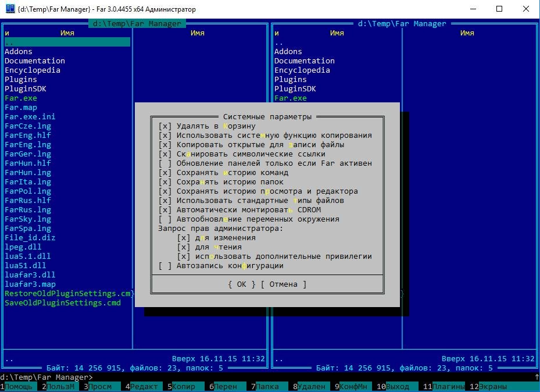Select SaveOldPluginSettings.cmd in left panel
The image size is (540, 392).
click(x=63, y=303)
